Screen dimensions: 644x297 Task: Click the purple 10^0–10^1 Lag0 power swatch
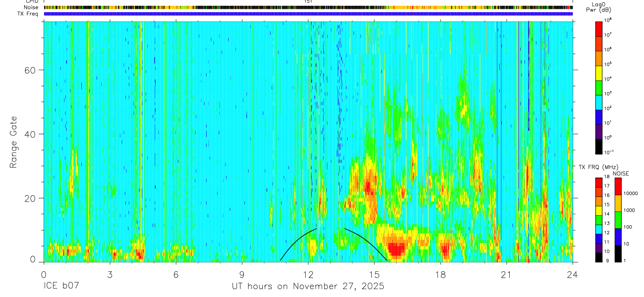tap(599, 130)
